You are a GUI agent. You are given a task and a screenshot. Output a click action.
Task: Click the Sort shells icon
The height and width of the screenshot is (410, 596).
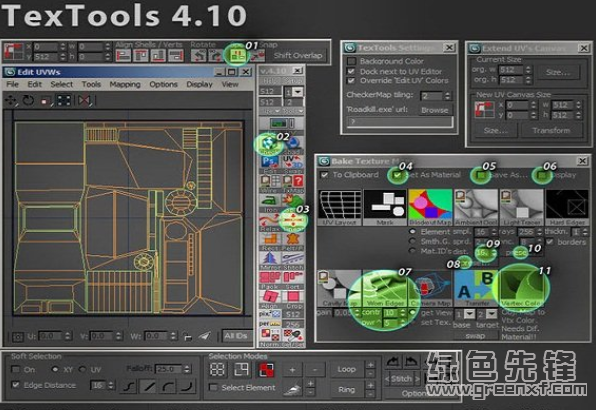tap(293, 278)
